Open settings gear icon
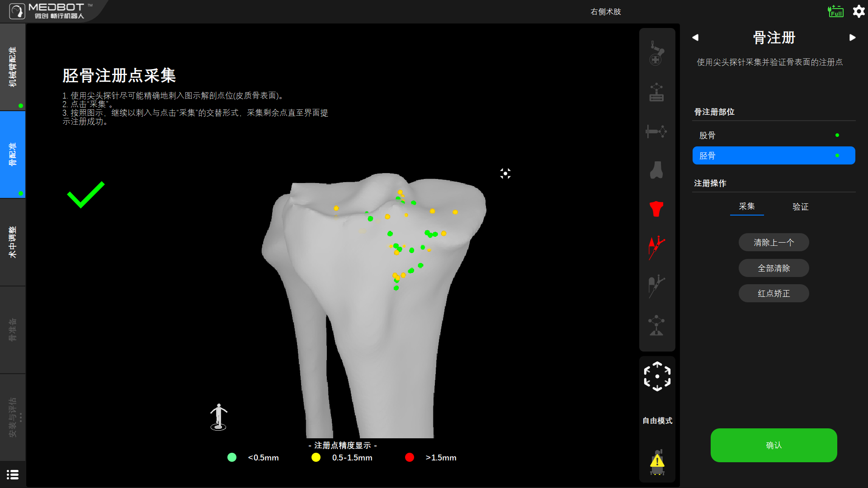This screenshot has width=868, height=488. [859, 11]
